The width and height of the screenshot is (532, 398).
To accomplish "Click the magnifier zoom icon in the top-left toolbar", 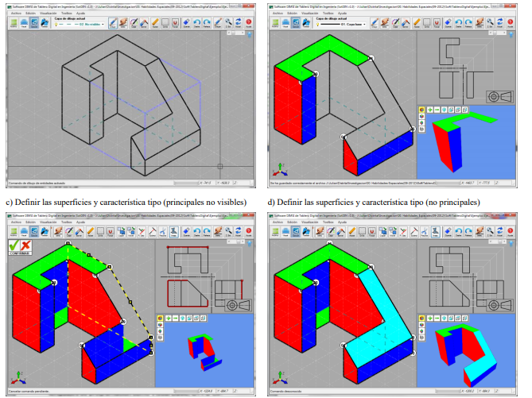I will click(x=227, y=24).
